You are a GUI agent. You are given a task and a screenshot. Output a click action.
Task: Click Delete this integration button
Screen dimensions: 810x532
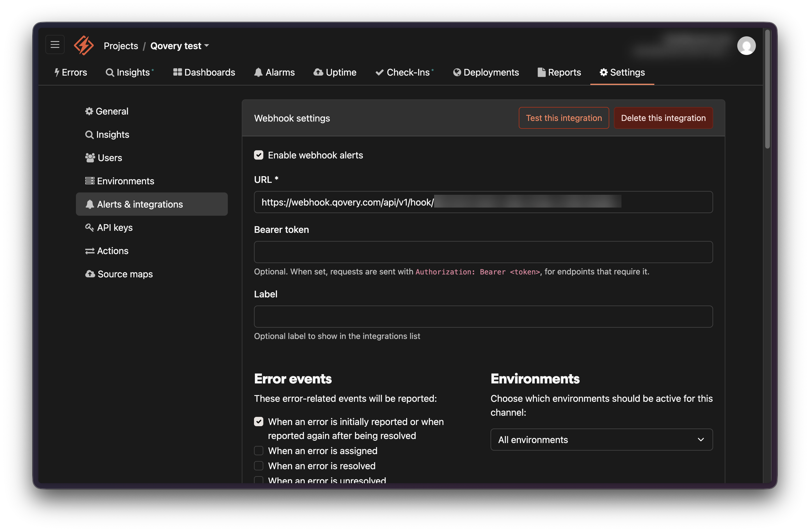click(663, 118)
